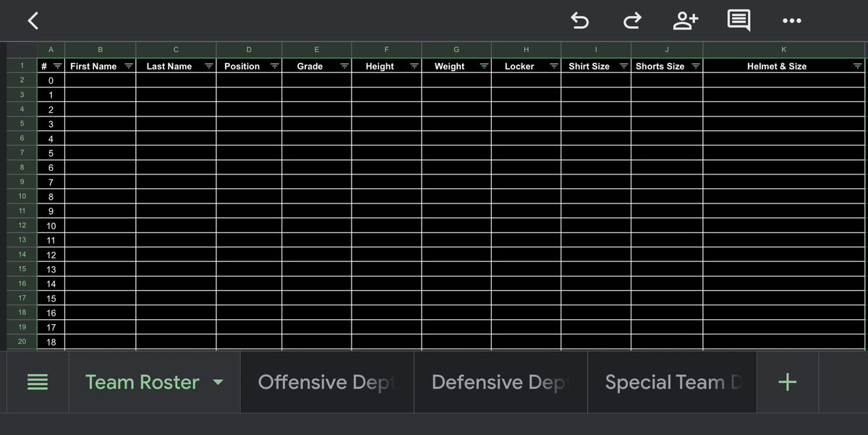Redo the last action
The image size is (868, 435).
[632, 21]
